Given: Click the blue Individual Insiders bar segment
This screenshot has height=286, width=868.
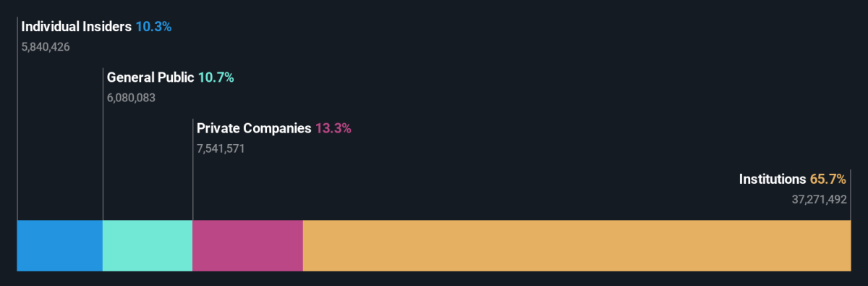Looking at the screenshot, I should pos(60,245).
